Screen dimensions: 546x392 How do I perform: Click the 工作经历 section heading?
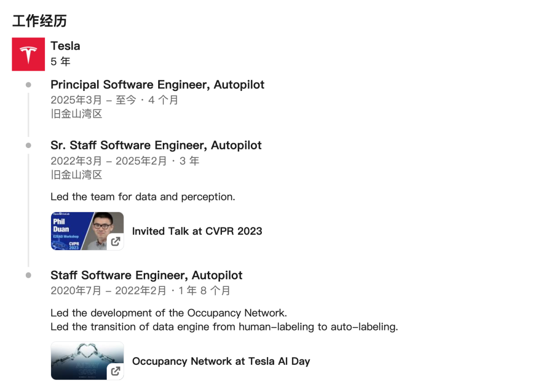[x=39, y=21]
